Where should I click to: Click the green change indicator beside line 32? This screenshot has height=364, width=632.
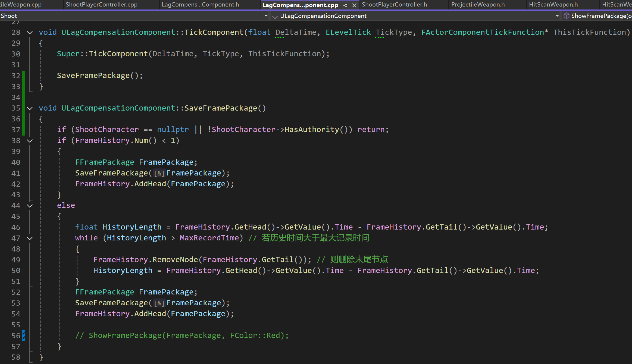[24, 76]
